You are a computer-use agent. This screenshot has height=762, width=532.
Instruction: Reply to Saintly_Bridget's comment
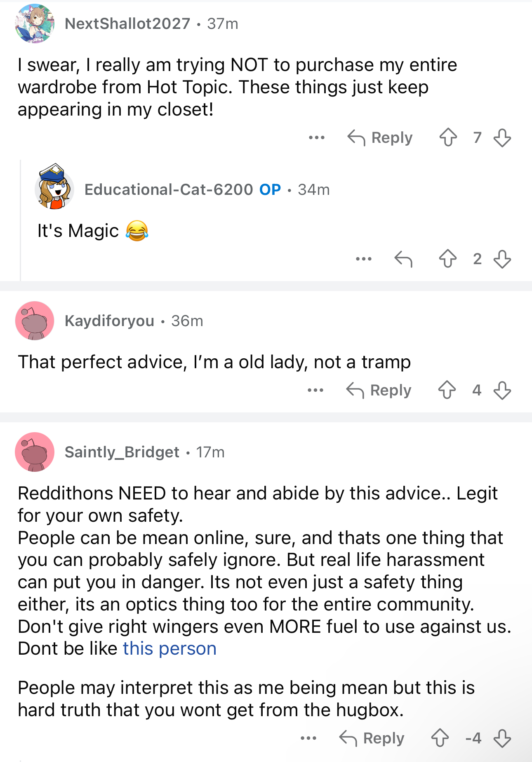(372, 738)
